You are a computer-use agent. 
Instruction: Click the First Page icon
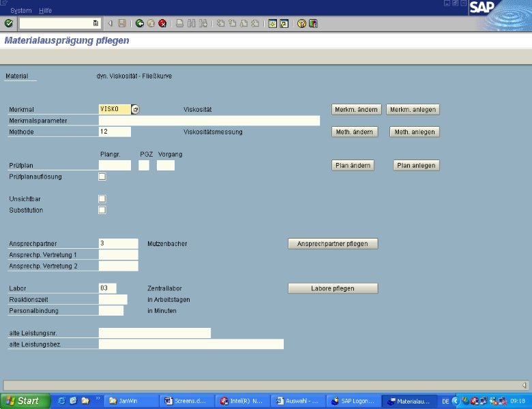pyautogui.click(x=220, y=23)
